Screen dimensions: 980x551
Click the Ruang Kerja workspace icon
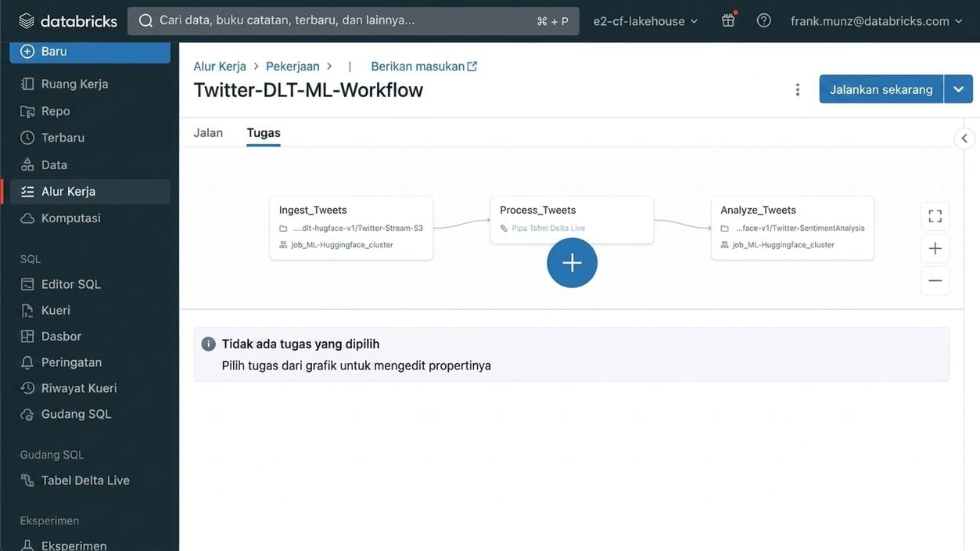27,84
